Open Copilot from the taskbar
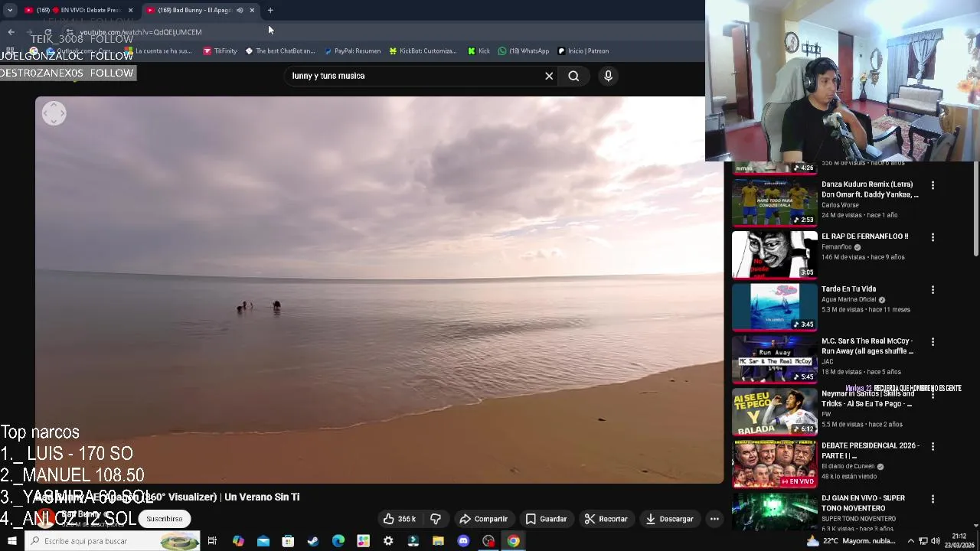The height and width of the screenshot is (551, 980). (238, 541)
